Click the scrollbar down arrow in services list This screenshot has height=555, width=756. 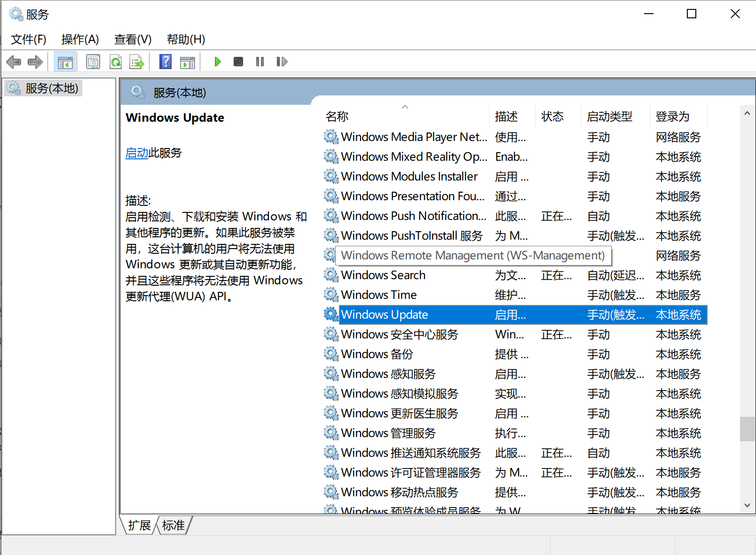coord(747,505)
